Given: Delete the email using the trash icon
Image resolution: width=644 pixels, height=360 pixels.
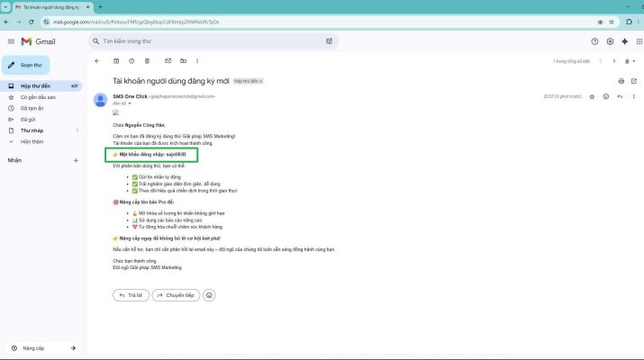Looking at the screenshot, I should click(147, 61).
